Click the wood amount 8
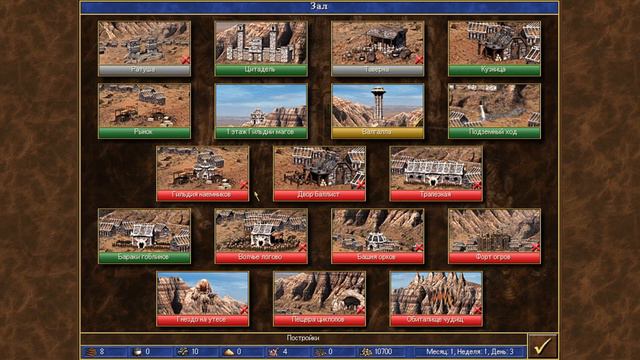The image size is (640, 360). click(x=102, y=351)
